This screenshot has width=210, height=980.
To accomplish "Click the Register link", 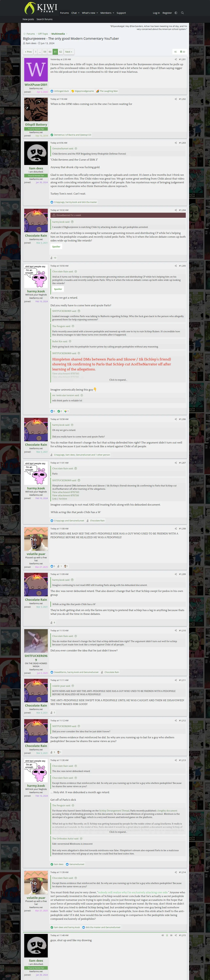I will pos(167,13).
